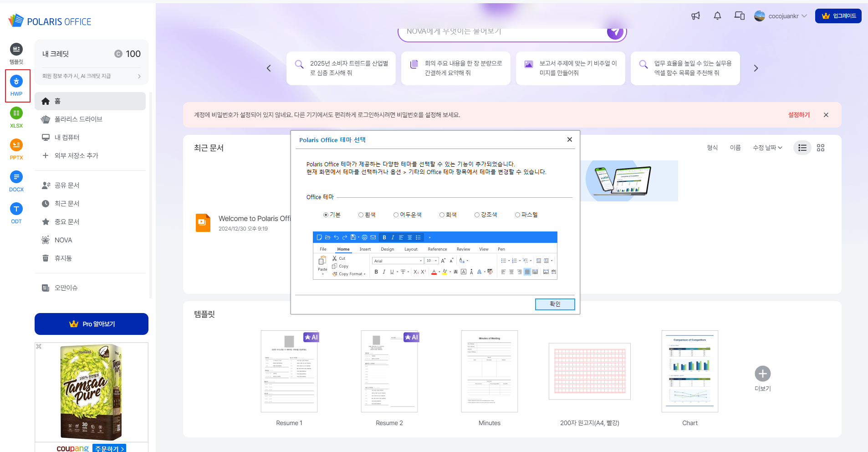868x452 pixels.
Task: Create a new XLSX spreadsheet
Action: click(16, 118)
